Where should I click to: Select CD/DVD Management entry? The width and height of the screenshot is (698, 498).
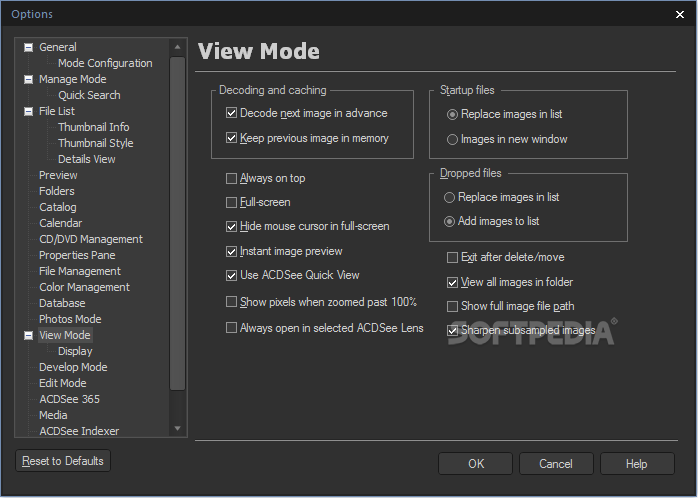pyautogui.click(x=91, y=239)
